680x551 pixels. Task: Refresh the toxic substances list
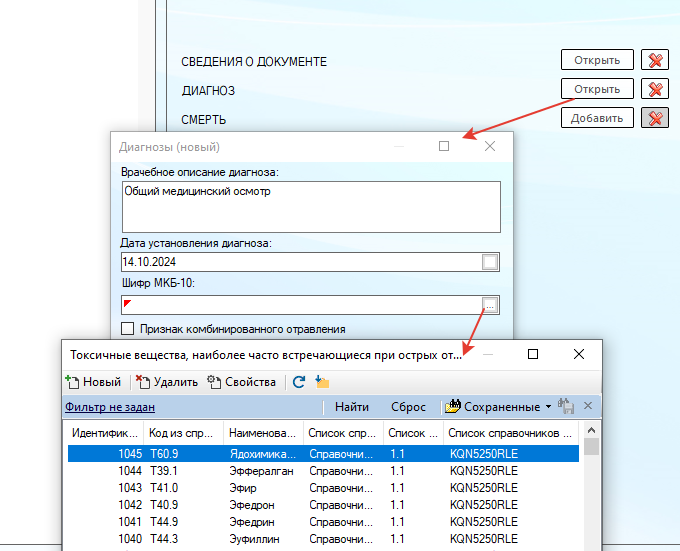(299, 382)
